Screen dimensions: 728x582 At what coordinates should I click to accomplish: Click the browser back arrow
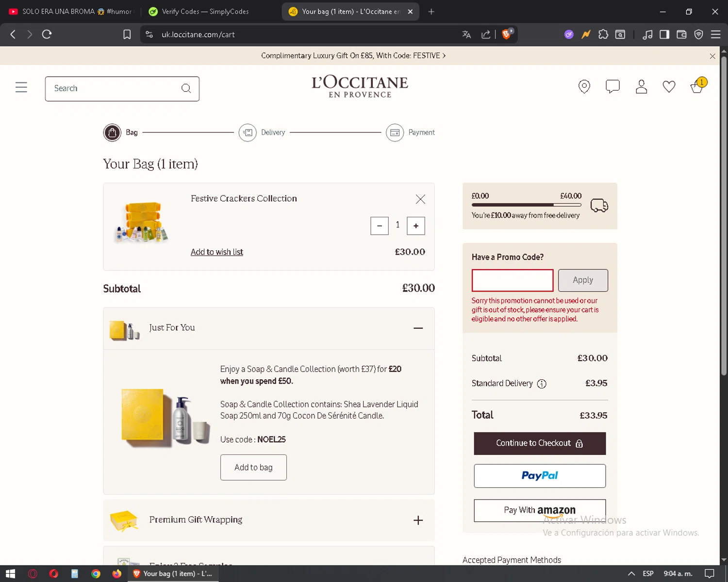tap(13, 34)
